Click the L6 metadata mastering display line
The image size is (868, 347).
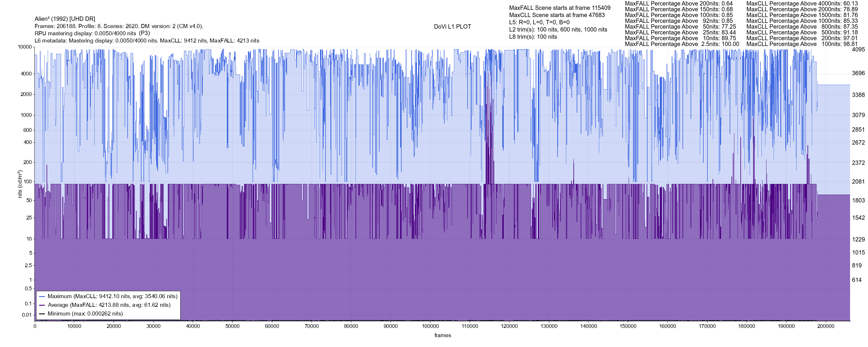pyautogui.click(x=147, y=41)
